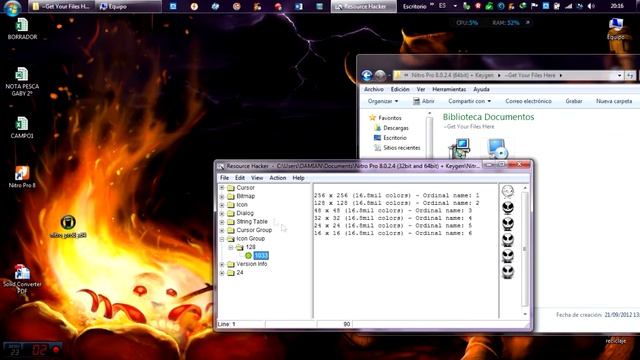The height and width of the screenshot is (360, 640).
Task: Click the 1033 resource icon in the tree
Action: click(248, 256)
